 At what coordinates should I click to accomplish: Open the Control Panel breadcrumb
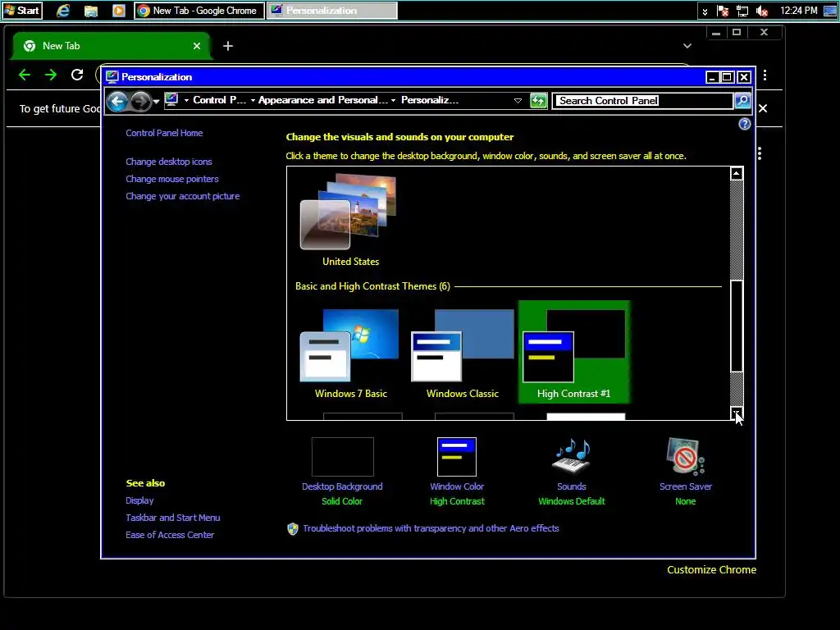[x=219, y=100]
